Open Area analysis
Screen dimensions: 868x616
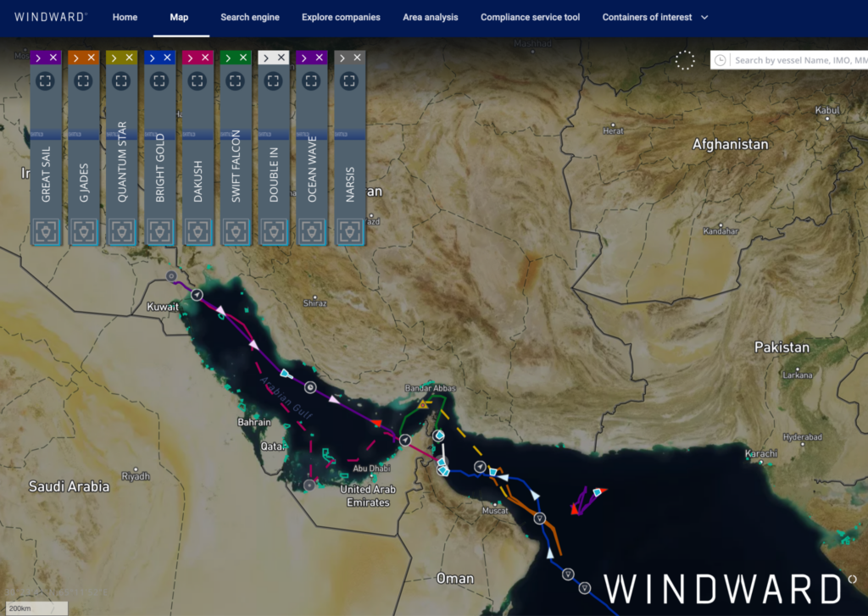pyautogui.click(x=430, y=17)
